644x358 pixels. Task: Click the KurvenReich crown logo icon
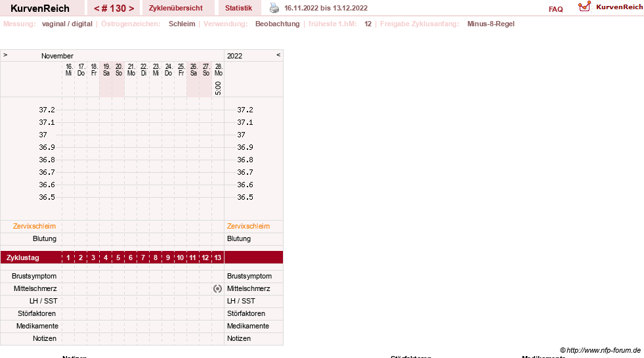(x=584, y=7)
